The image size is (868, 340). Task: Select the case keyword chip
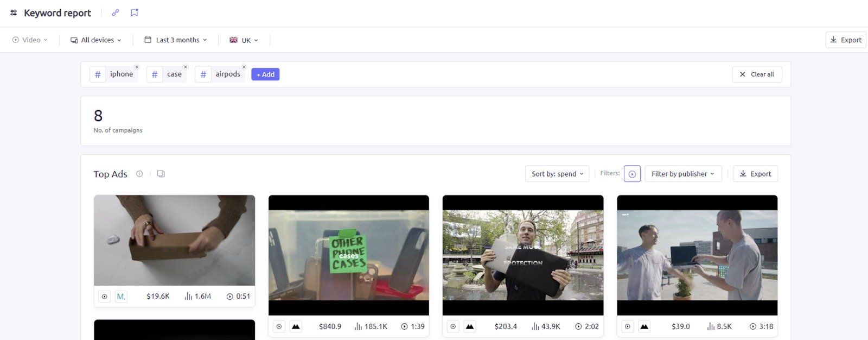point(167,74)
